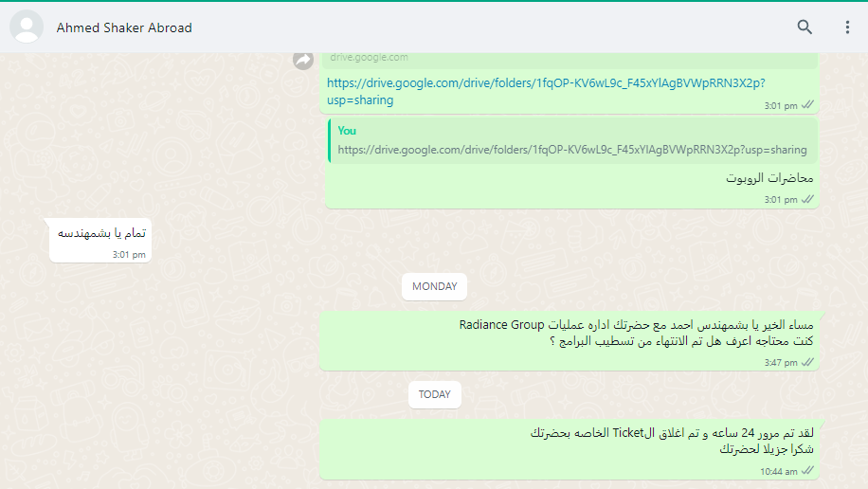Image resolution: width=868 pixels, height=489 pixels.
Task: Select the Ticket closed message bubble
Action: pos(570,449)
